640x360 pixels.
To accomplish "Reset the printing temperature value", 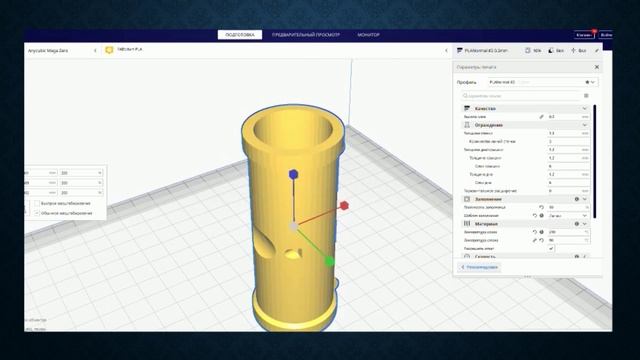I will click(535, 232).
